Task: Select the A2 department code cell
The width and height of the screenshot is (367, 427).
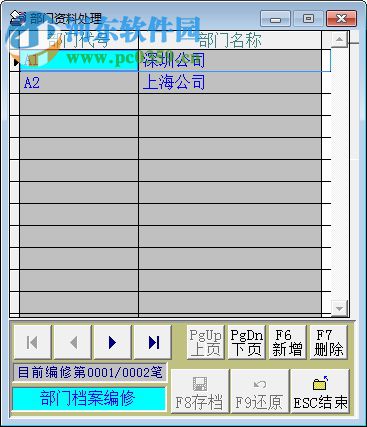Action: [x=79, y=83]
